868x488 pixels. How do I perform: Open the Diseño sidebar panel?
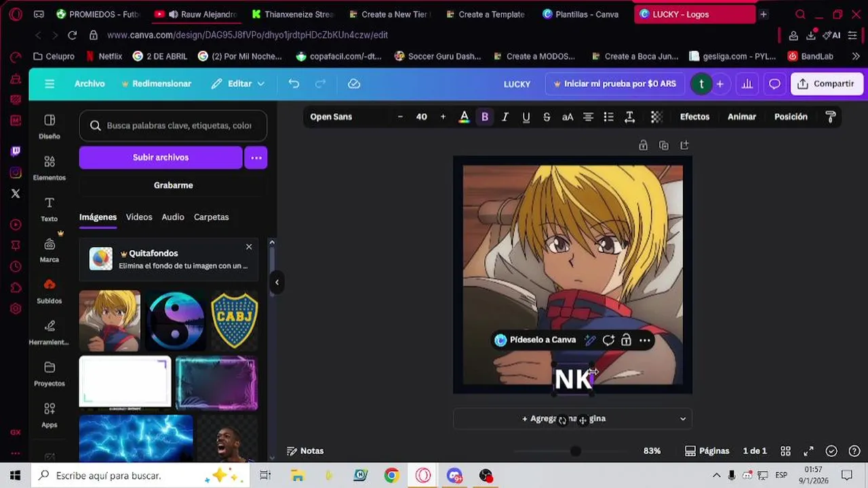click(x=50, y=127)
